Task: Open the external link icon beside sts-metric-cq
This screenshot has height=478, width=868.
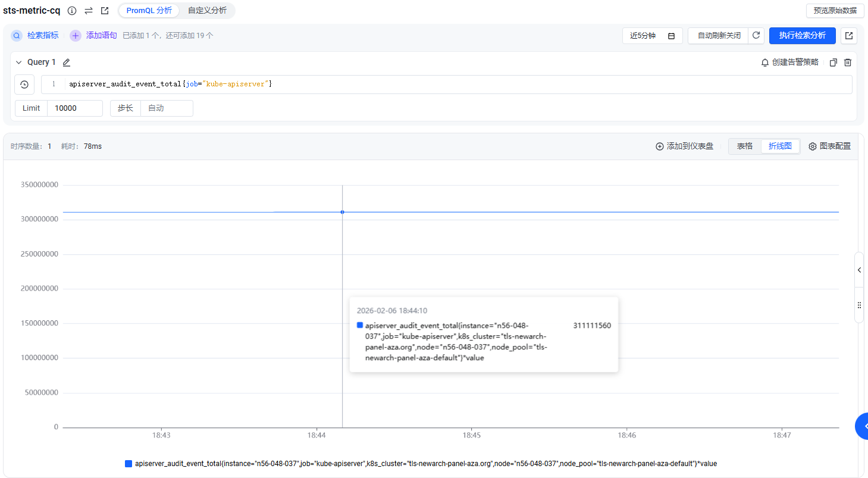Action: click(105, 11)
